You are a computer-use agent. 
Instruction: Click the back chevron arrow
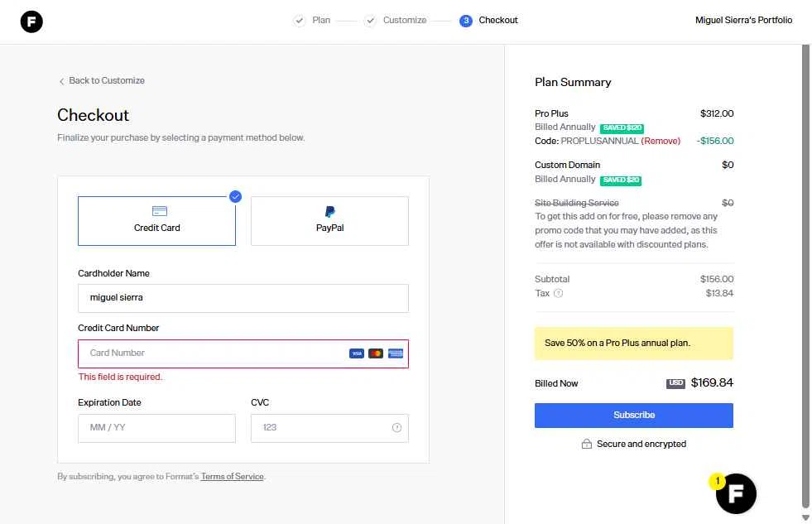coord(61,81)
